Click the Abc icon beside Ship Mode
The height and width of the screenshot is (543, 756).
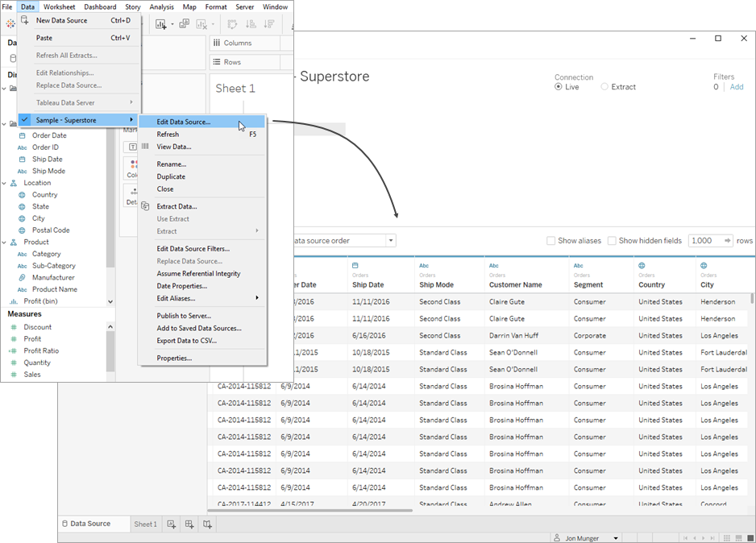(22, 171)
